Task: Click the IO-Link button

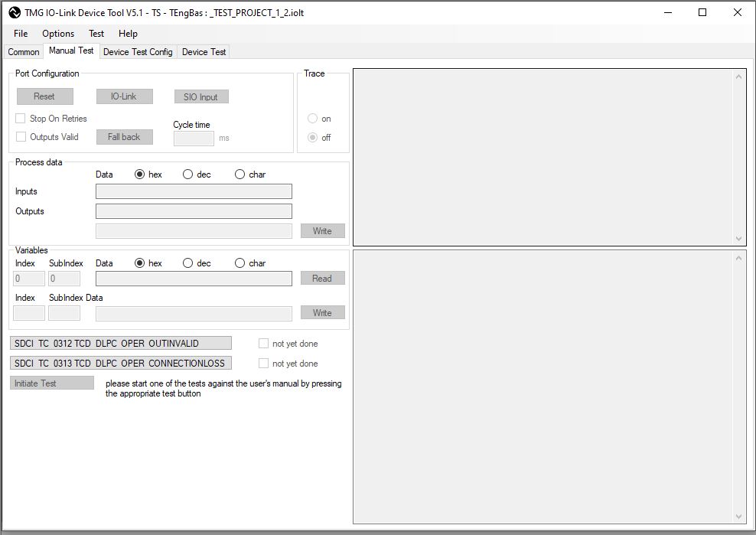Action: pyautogui.click(x=124, y=96)
